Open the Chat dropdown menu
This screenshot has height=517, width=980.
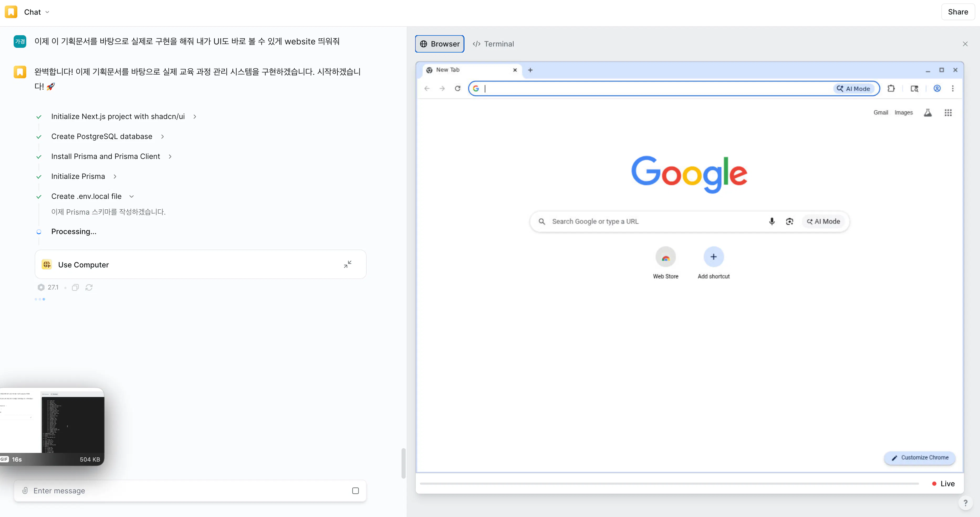click(37, 12)
